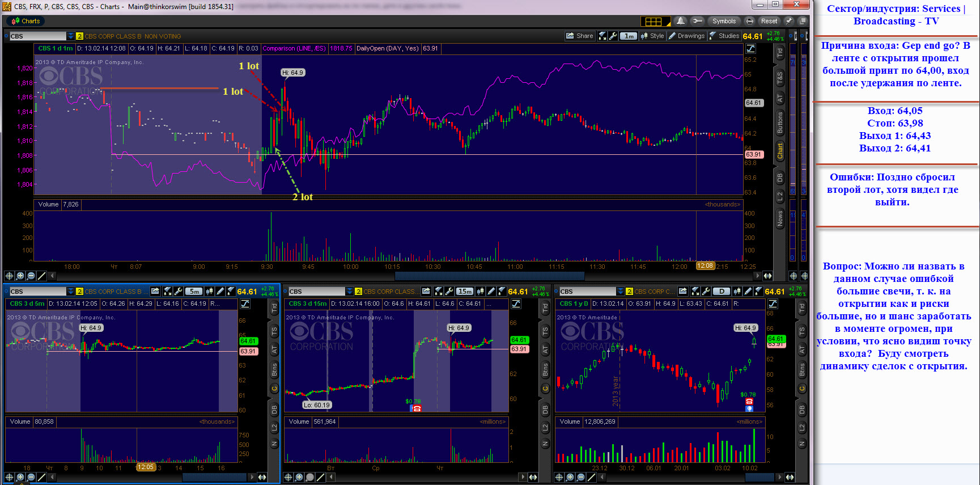Toggle the TS side tab on 5m chart
980x485 pixels.
tap(274, 331)
